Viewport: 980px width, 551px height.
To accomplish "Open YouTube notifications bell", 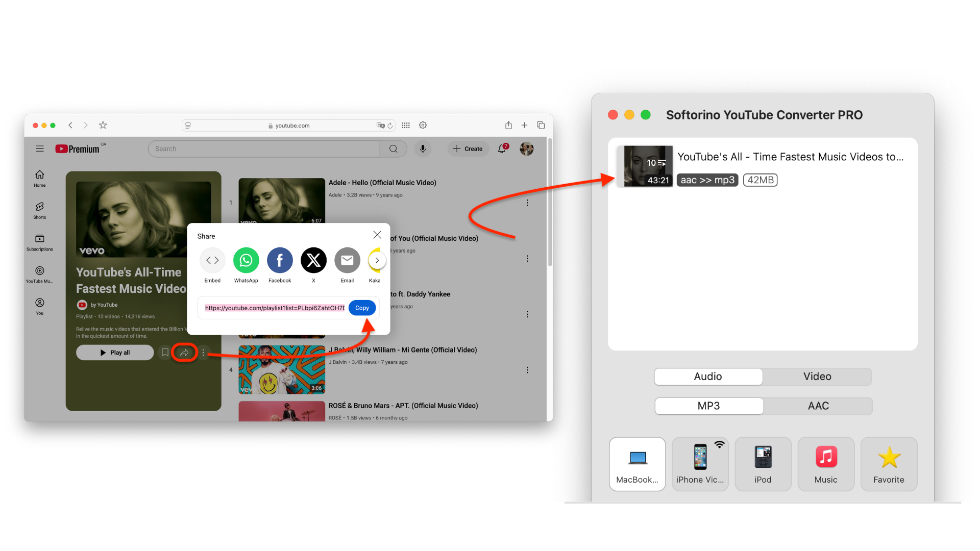I will [502, 148].
